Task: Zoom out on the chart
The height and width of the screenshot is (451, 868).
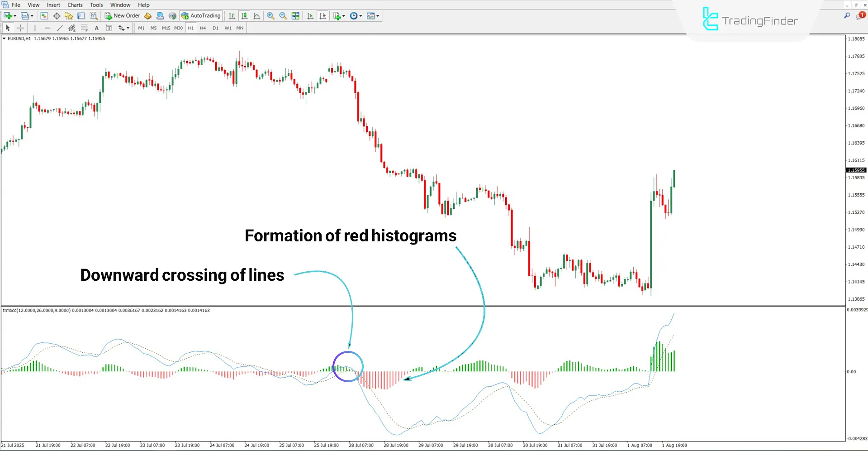Action: [x=283, y=15]
